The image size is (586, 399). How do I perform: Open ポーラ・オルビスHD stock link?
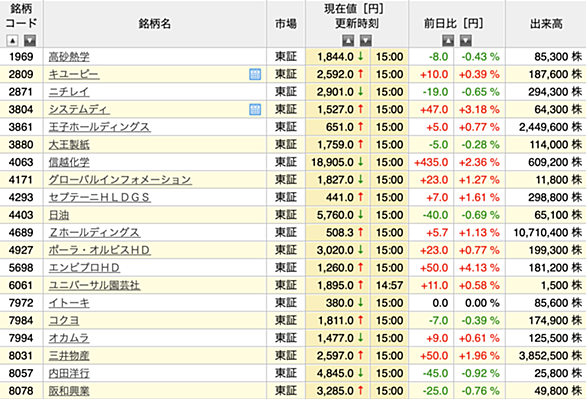(x=99, y=250)
